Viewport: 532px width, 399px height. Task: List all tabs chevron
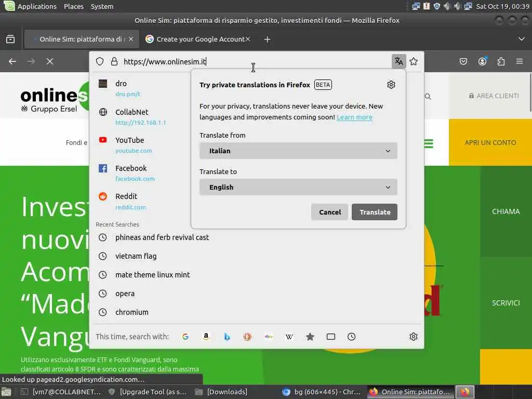pyautogui.click(x=522, y=39)
